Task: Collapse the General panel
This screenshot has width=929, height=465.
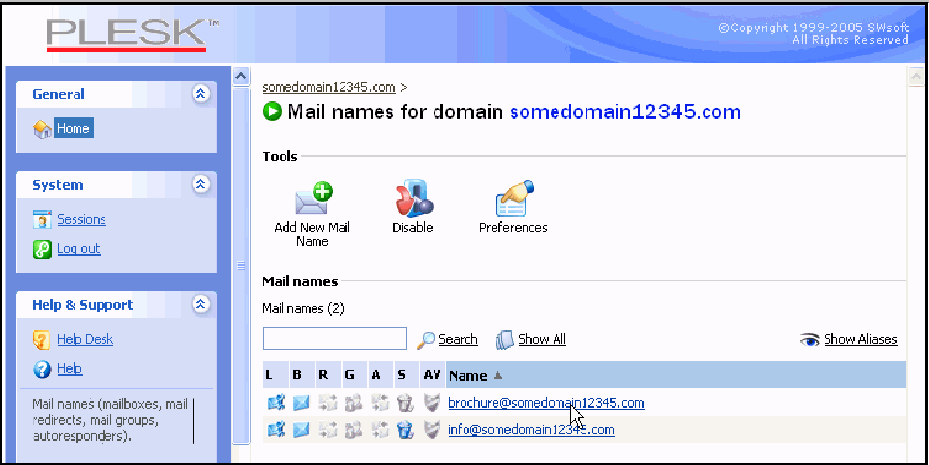Action: tap(201, 93)
